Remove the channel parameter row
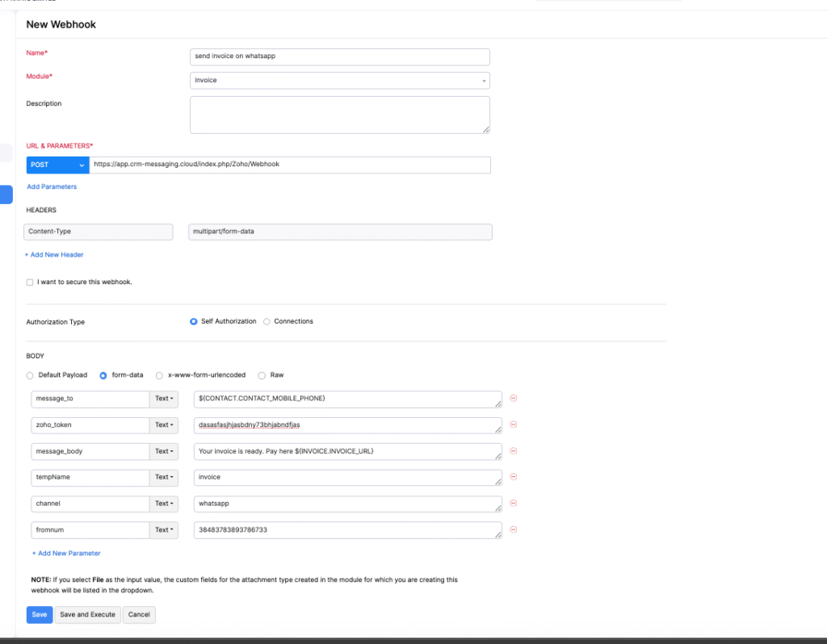 click(513, 504)
